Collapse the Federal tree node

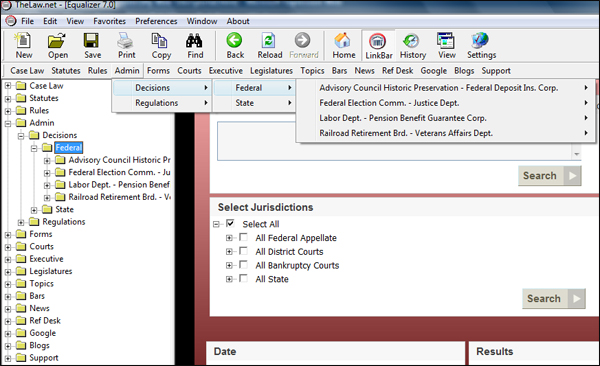point(34,148)
